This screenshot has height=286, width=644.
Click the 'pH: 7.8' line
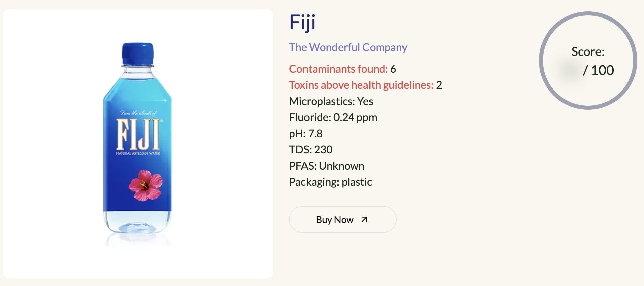coord(306,134)
